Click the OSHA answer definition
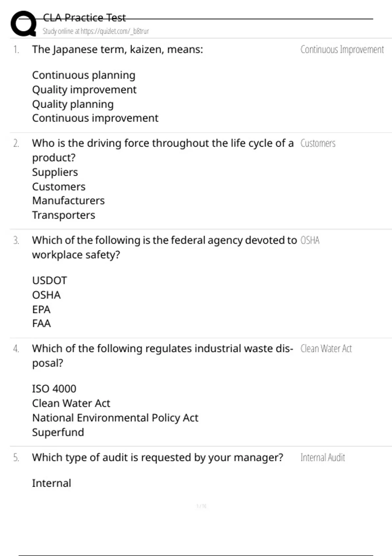 pyautogui.click(x=310, y=240)
